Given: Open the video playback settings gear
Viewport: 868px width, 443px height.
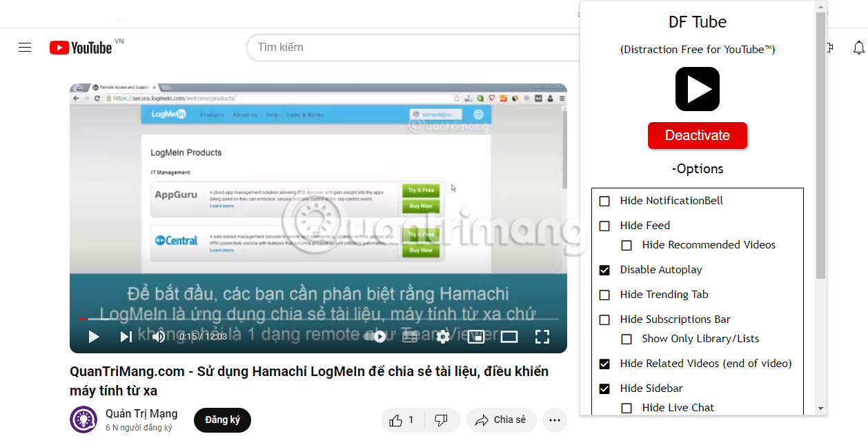Looking at the screenshot, I should [442, 336].
